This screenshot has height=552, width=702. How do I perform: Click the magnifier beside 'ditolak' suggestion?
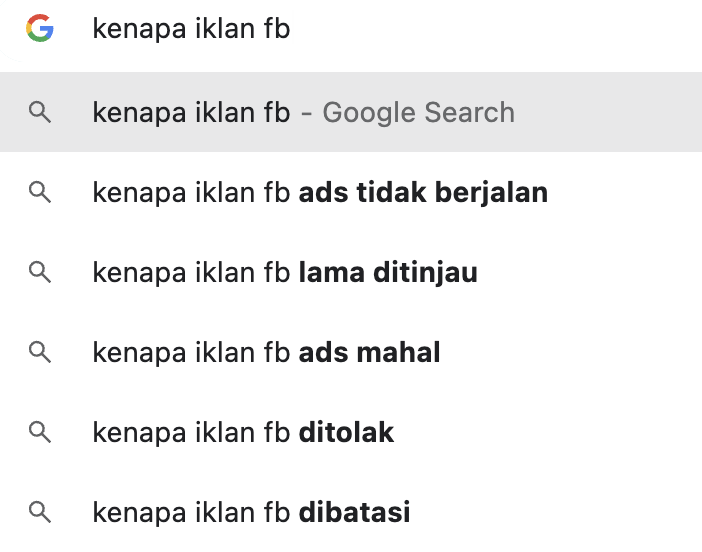pos(40,432)
